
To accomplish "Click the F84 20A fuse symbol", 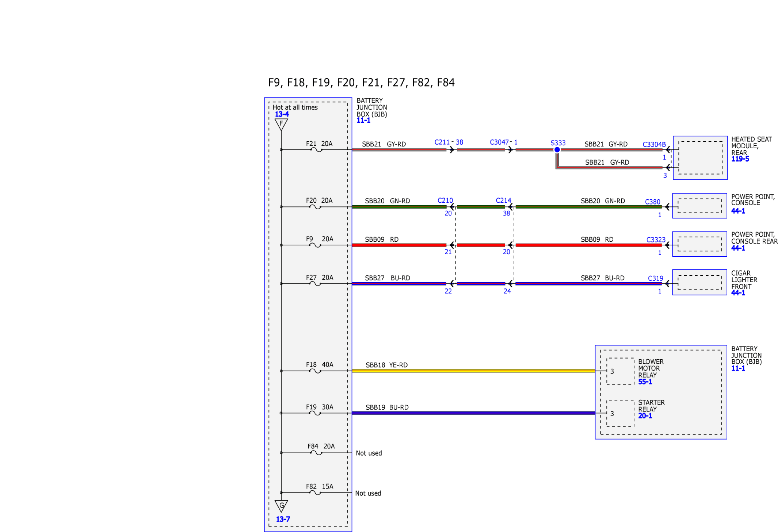I will coord(316,453).
